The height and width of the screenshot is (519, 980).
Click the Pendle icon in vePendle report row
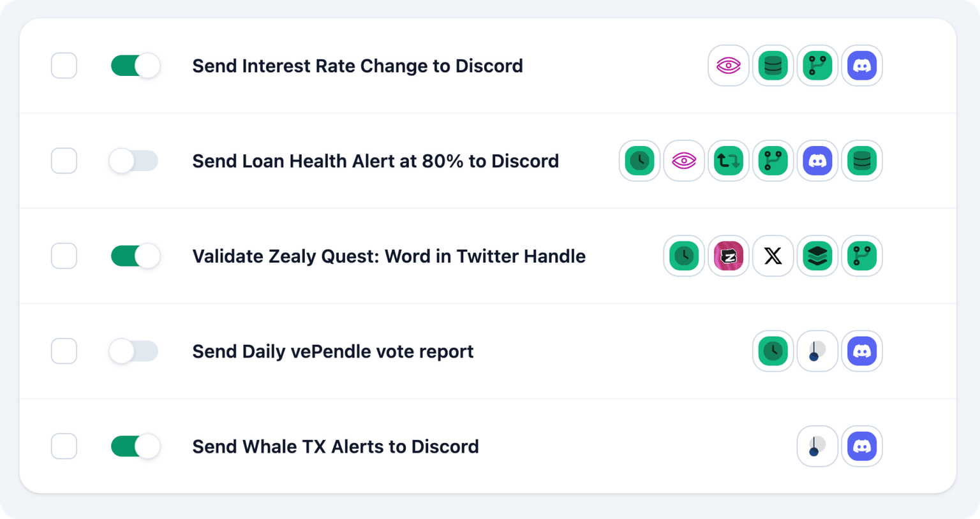(817, 351)
